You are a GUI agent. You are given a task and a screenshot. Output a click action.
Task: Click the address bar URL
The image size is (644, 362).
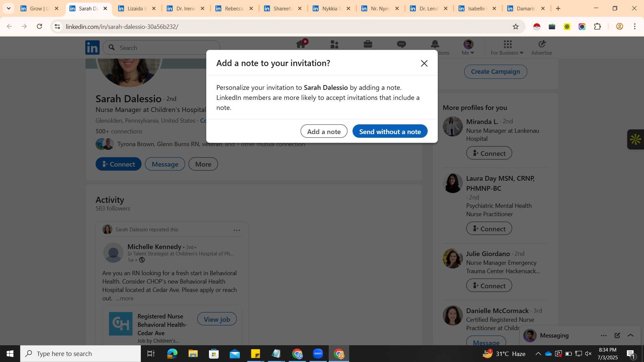click(122, 26)
